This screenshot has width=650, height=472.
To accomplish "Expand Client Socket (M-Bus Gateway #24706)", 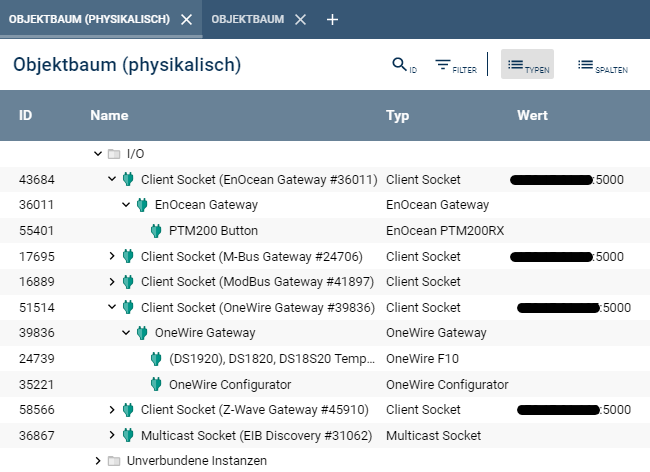I will click(112, 257).
